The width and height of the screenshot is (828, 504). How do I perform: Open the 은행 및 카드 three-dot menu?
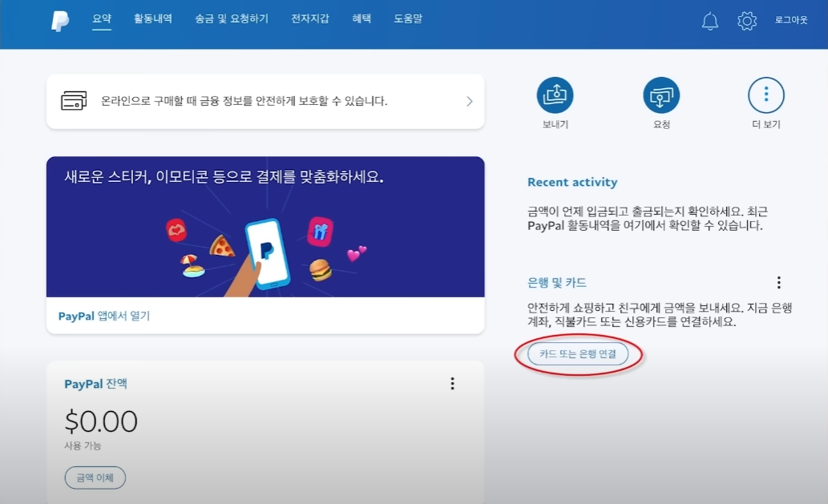click(779, 282)
